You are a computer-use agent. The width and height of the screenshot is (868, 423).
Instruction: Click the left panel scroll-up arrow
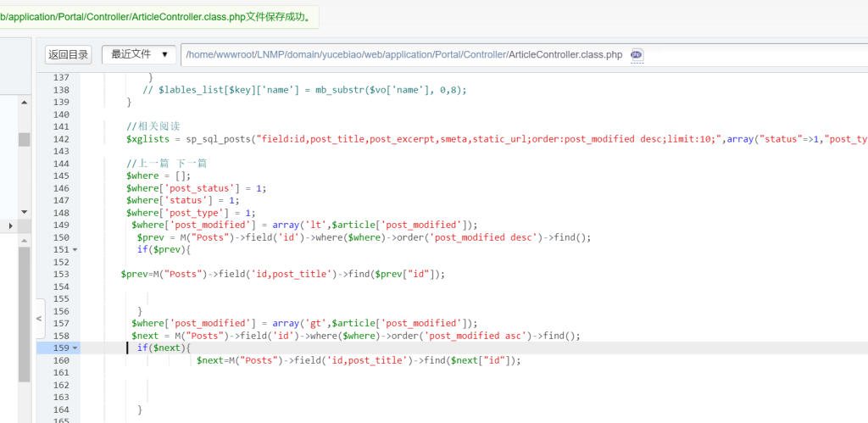coord(24,103)
